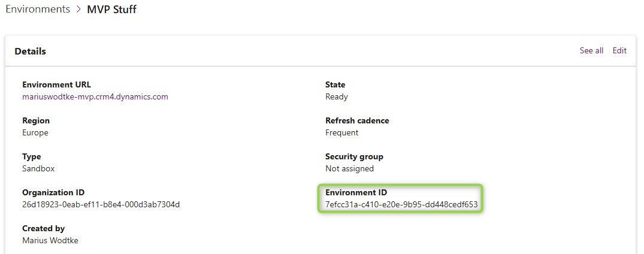
Task: Click the Security group label
Action: tap(354, 156)
